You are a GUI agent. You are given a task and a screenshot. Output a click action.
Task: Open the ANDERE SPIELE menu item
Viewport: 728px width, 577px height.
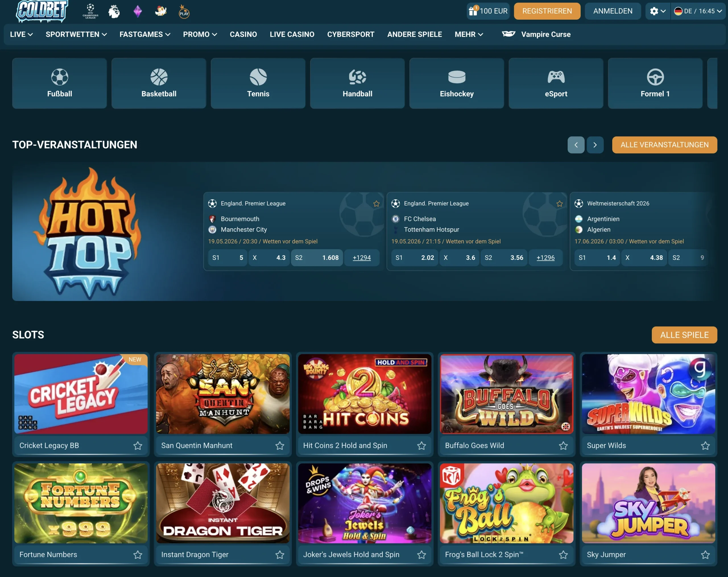tap(414, 34)
